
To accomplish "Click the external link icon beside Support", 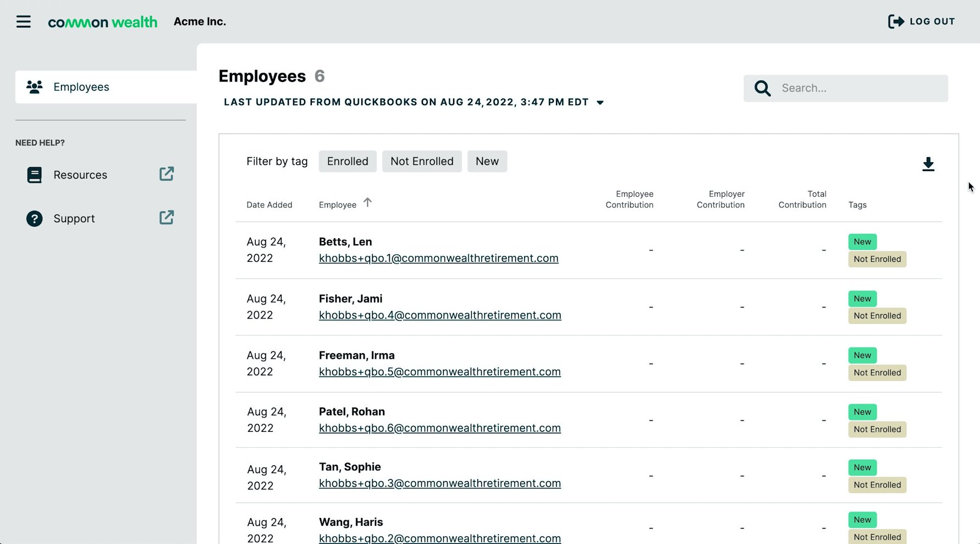I will 167,217.
